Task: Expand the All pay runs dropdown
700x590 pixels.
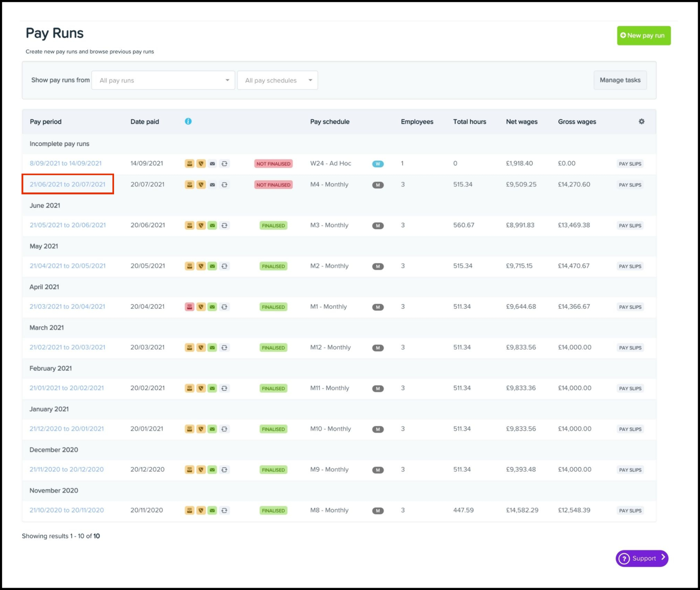Action: point(163,80)
